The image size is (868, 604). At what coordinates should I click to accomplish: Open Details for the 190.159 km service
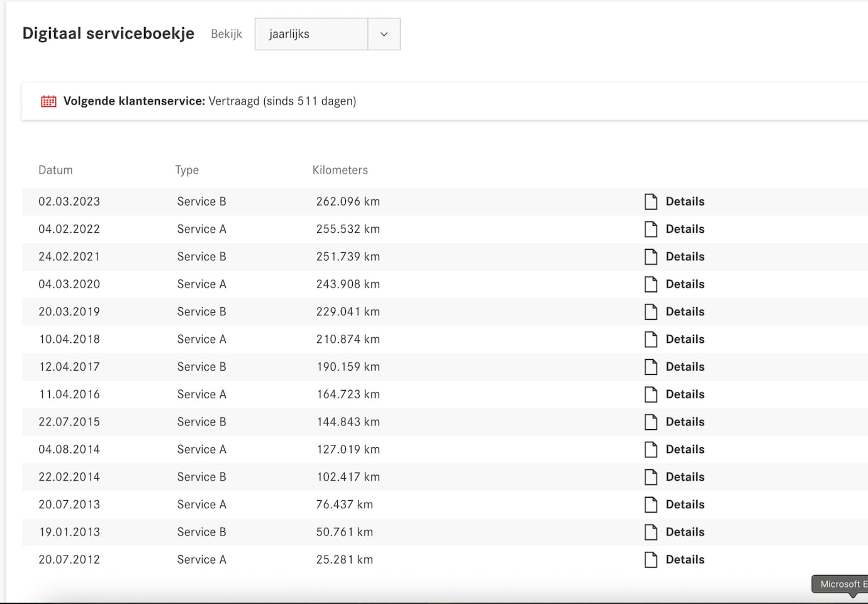point(685,367)
